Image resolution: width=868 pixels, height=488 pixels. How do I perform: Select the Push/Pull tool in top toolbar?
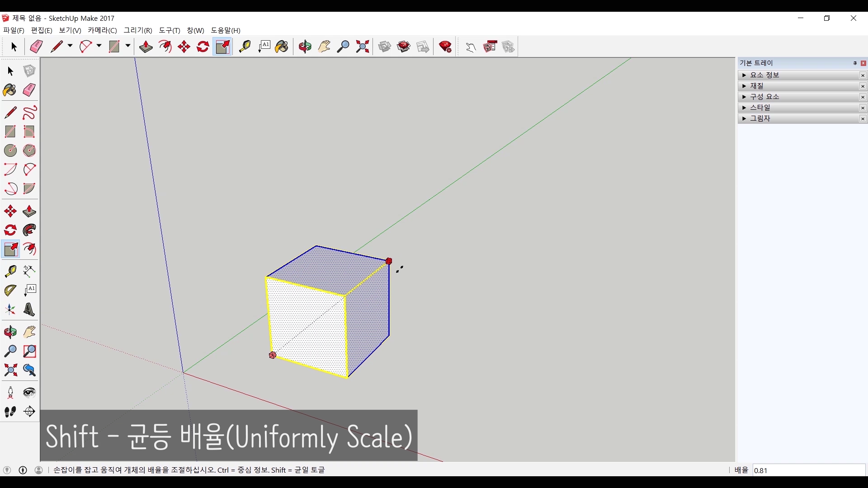tap(146, 47)
